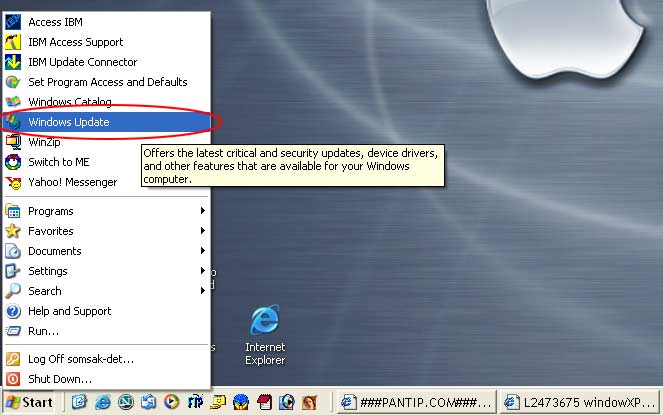Select Windows Update menu entry
This screenshot has width=663, height=416.
click(107, 122)
